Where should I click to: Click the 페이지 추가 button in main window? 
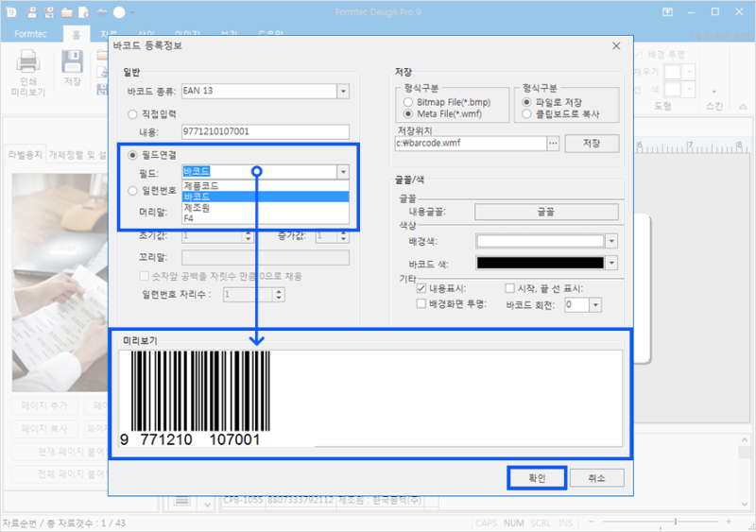click(x=44, y=405)
